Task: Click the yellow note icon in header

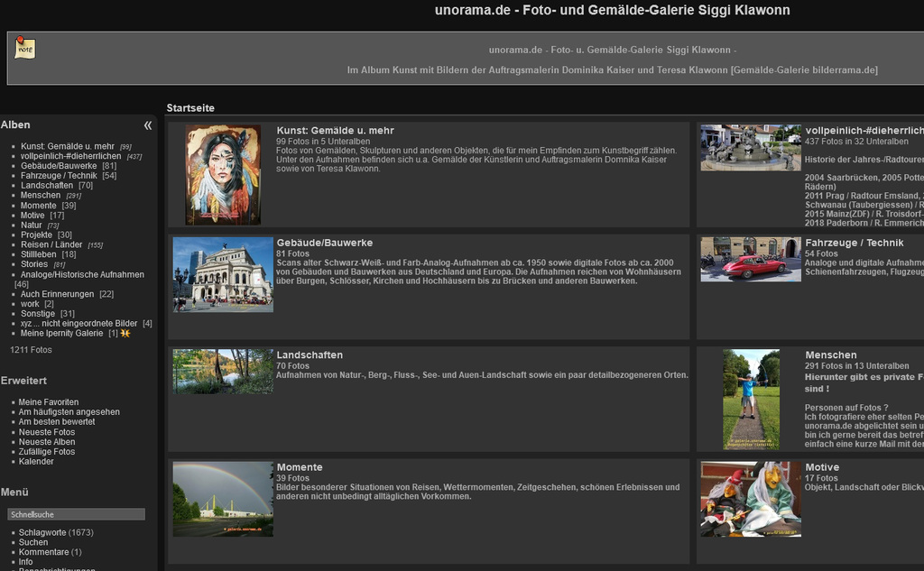Action: point(25,49)
